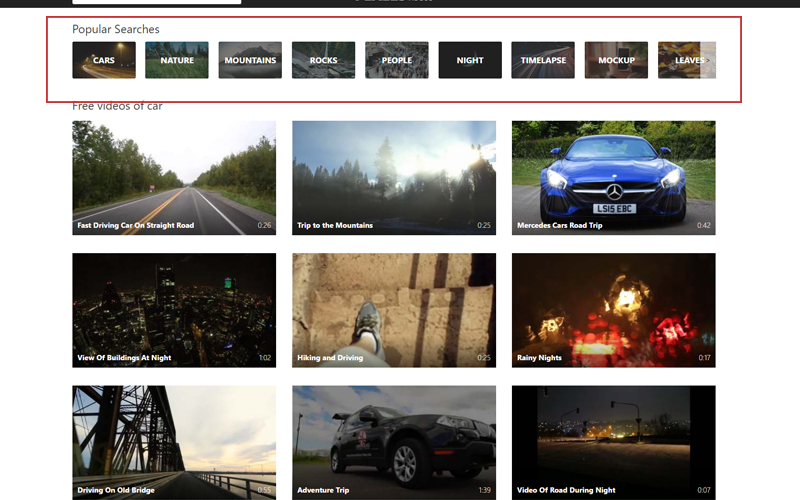Choose the Nature search category

pos(177,60)
